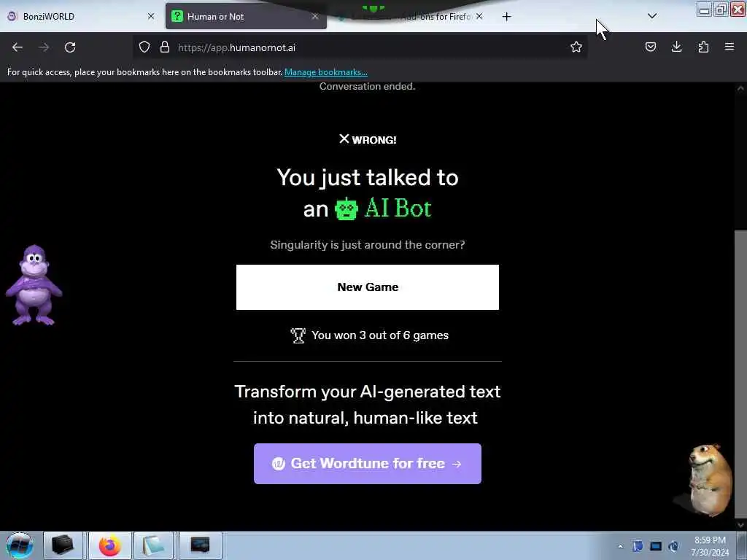Click 'Singularity is just around the corner?'
Screen dimensions: 747x560
[x=368, y=245]
